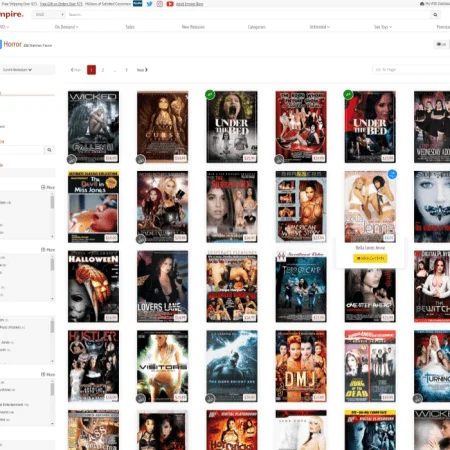This screenshot has width=450, height=450.
Task: Click the Empire logo
Action: 12,15
